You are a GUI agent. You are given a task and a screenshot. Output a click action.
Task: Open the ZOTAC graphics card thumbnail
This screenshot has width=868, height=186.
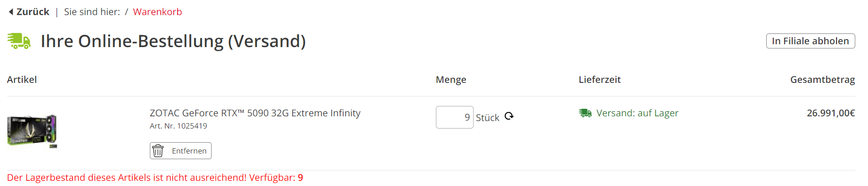tap(32, 131)
